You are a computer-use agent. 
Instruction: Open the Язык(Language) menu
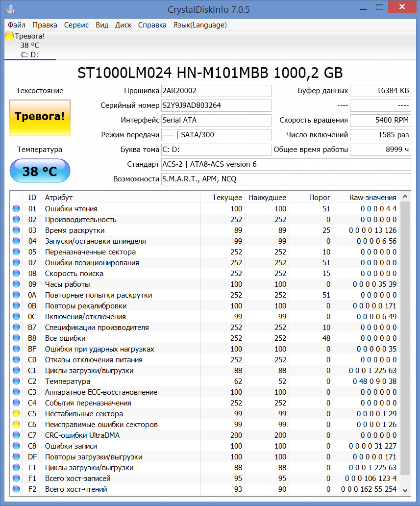[200, 25]
